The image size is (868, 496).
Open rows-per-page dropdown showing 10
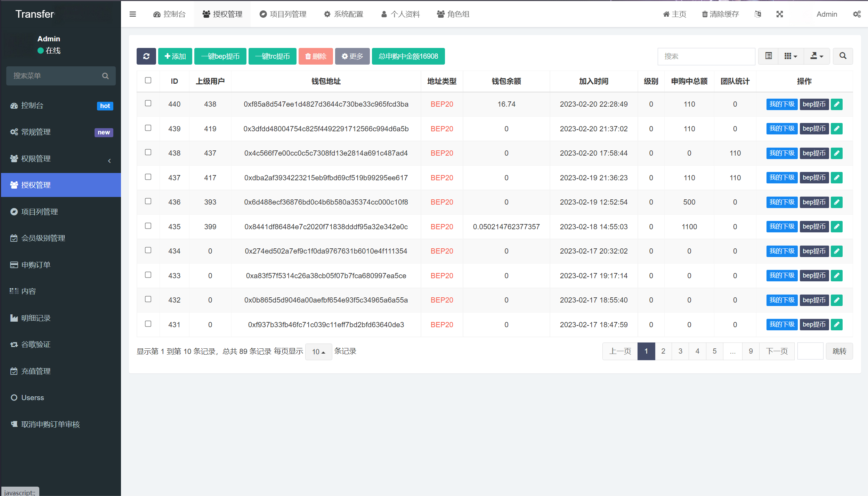point(318,352)
